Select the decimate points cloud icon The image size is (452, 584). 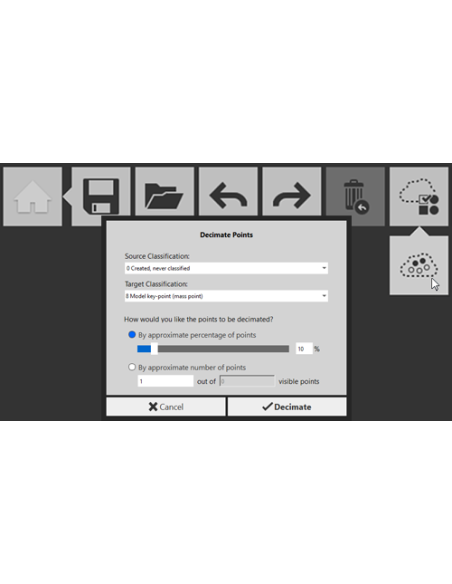419,266
